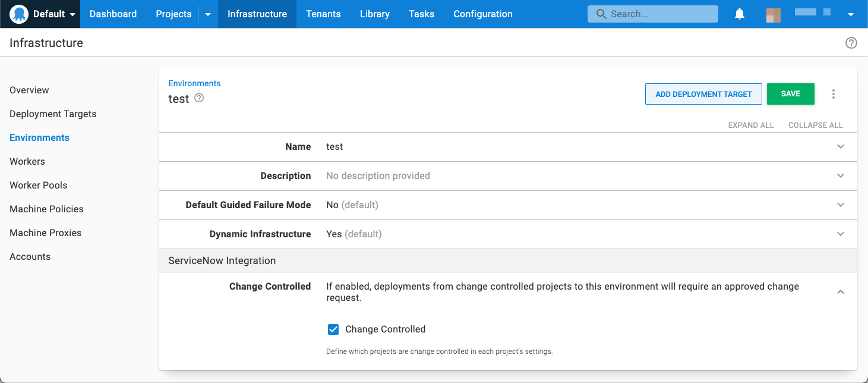Expand the Name row
Screen dimensions: 868x383
pos(840,146)
